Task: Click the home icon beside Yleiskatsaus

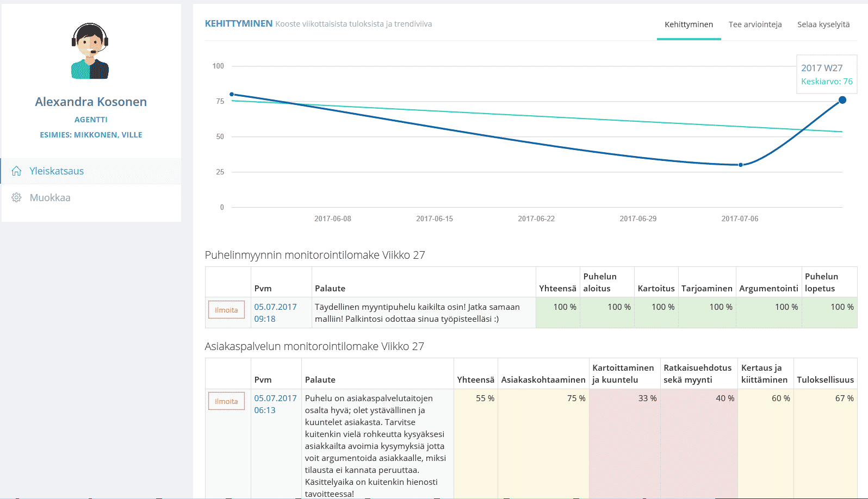Action: tap(16, 171)
